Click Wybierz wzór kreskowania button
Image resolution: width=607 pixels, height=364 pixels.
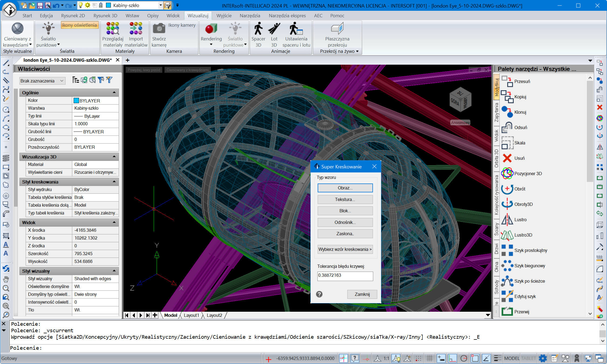(x=345, y=249)
